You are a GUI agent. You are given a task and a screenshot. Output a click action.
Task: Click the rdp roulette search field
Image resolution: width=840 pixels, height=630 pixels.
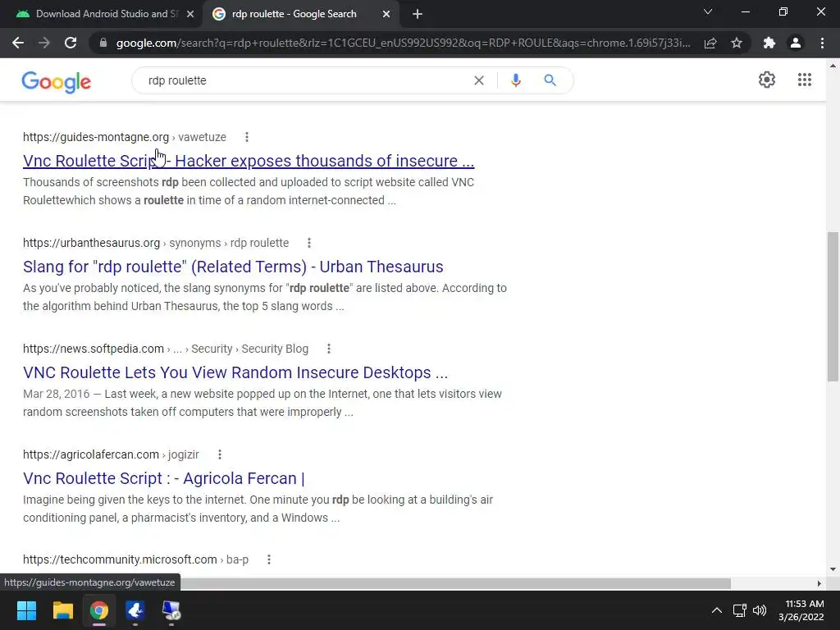click(x=305, y=80)
